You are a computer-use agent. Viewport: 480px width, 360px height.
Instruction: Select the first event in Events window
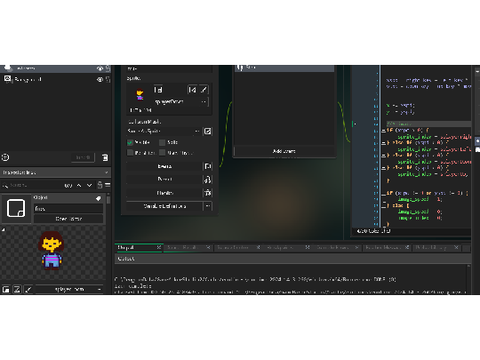pos(284,68)
